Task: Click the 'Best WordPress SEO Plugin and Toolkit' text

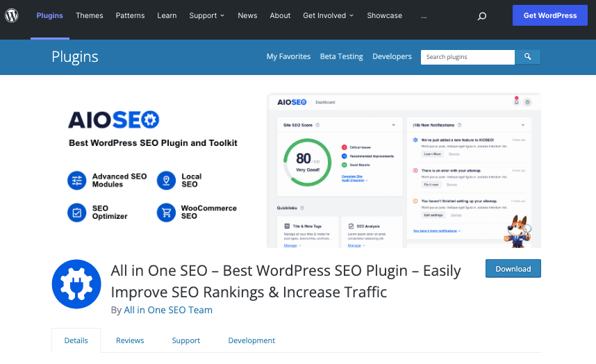Action: click(x=153, y=143)
